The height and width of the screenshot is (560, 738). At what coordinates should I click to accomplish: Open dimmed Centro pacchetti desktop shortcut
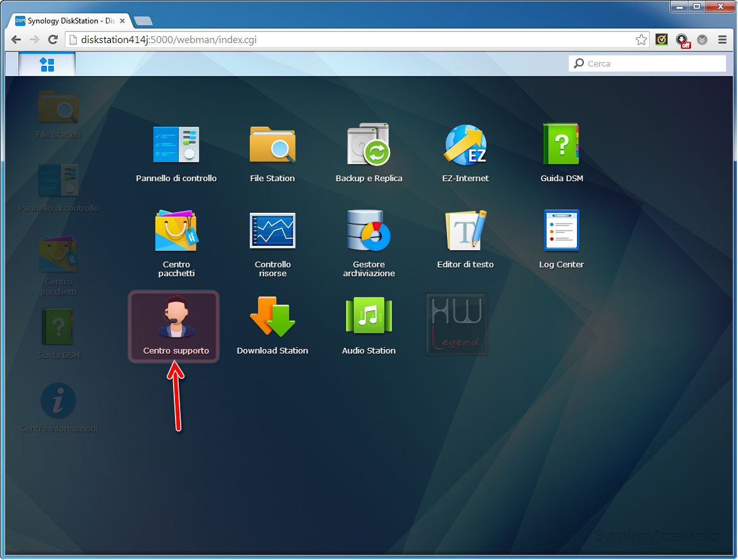pyautogui.click(x=58, y=265)
